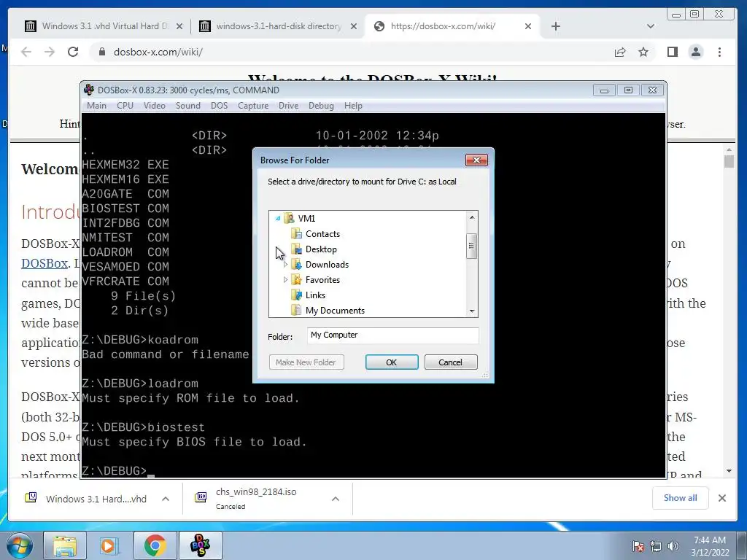
Task: Open the Sound menu in DOSBox-X
Action: 187,106
